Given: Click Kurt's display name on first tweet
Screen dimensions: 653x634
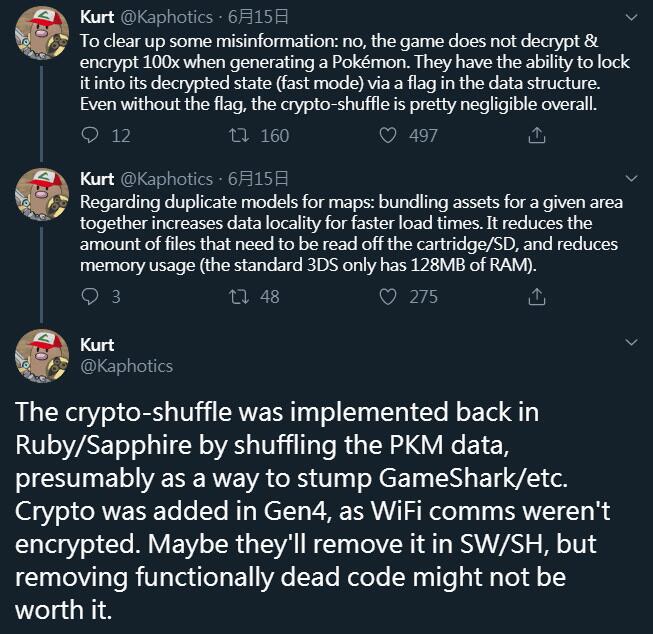Looking at the screenshot, I should click(x=97, y=17).
